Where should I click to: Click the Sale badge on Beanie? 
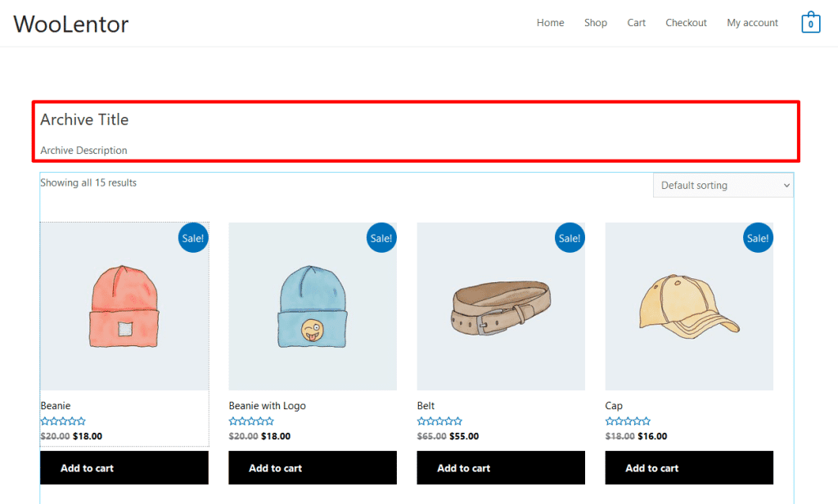click(x=193, y=238)
